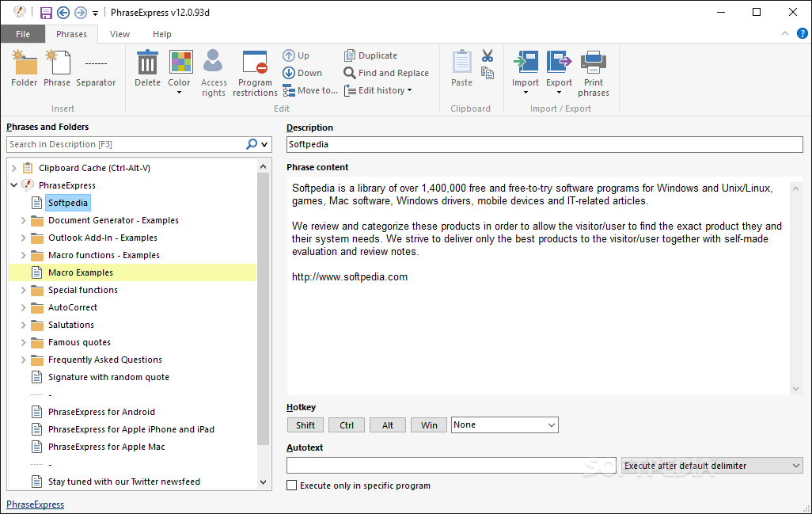Screen dimensions: 812x514
Task: Switch to the View tab
Action: (x=120, y=34)
